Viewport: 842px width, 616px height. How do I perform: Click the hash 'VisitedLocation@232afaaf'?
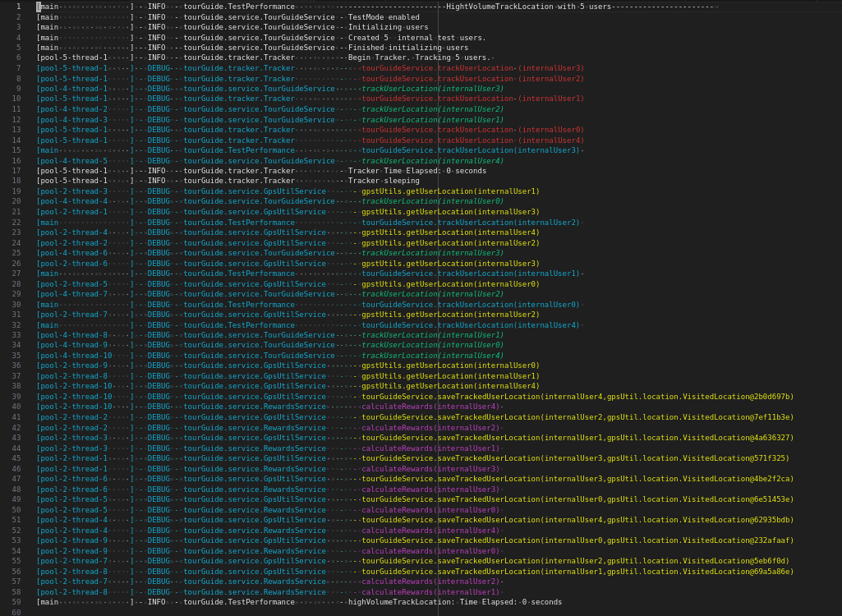pyautogui.click(x=736, y=540)
